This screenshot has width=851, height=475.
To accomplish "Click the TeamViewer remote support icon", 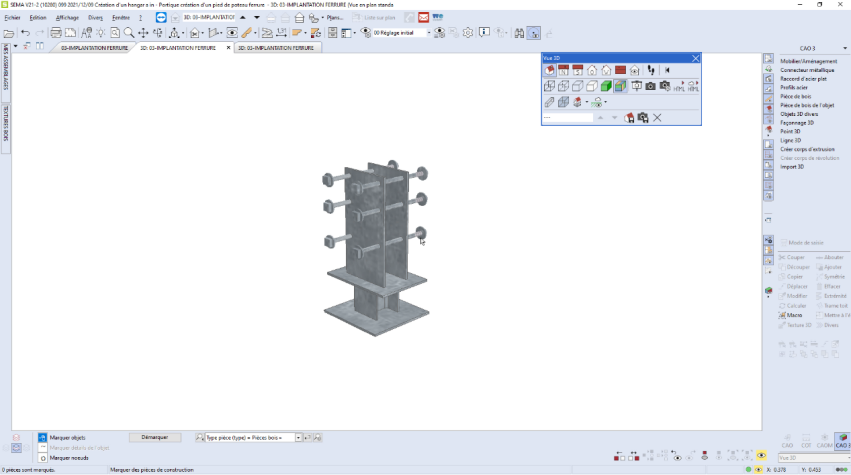I will (x=161, y=18).
